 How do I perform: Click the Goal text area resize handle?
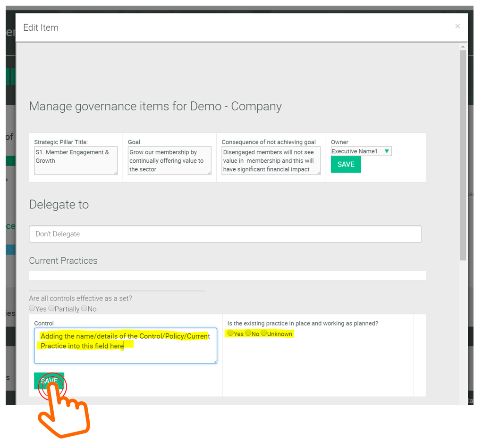(x=210, y=173)
